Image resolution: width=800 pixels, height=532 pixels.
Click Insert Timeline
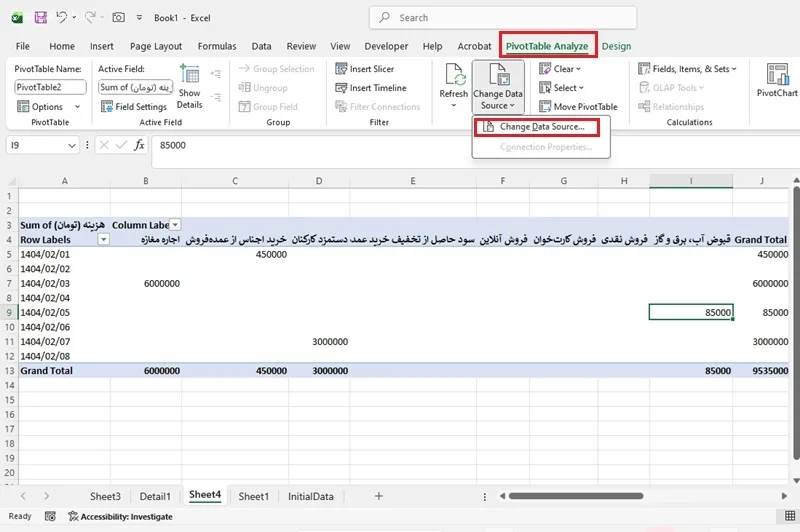(370, 88)
